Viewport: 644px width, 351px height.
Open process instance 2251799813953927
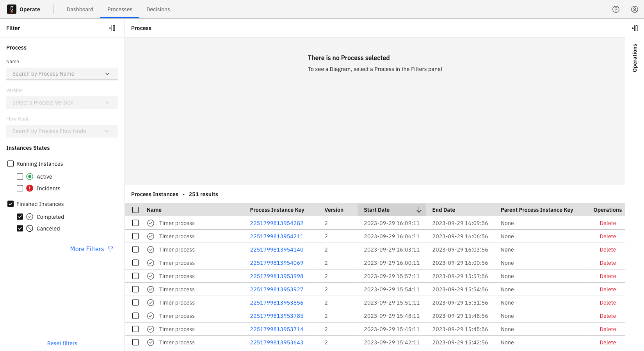(x=277, y=289)
